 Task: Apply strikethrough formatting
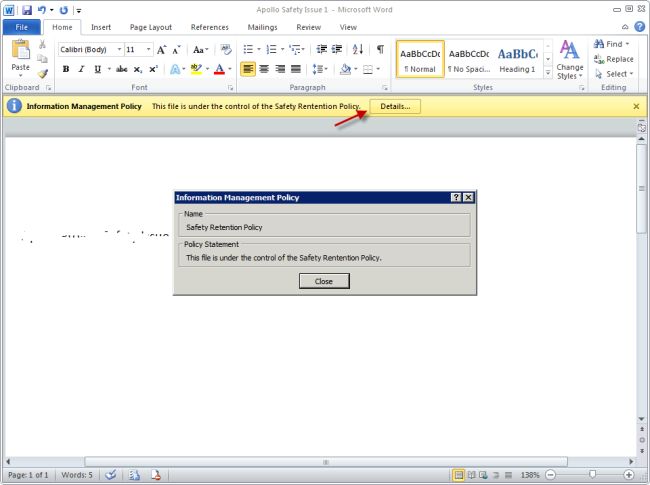121,69
